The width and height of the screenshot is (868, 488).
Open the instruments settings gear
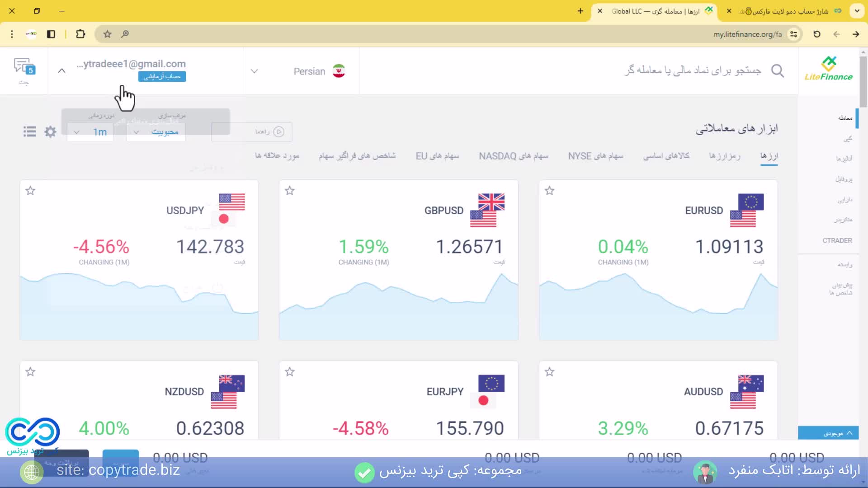coord(50,131)
